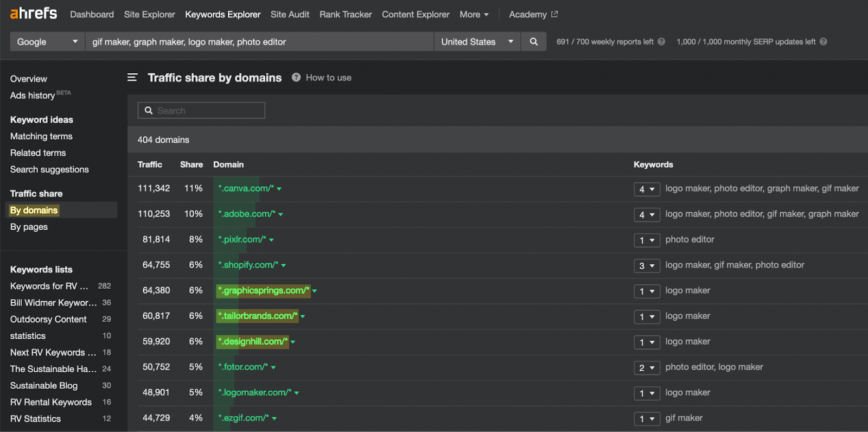Click help icon beside monthly SERP updates
868x432 pixels.
click(x=824, y=42)
